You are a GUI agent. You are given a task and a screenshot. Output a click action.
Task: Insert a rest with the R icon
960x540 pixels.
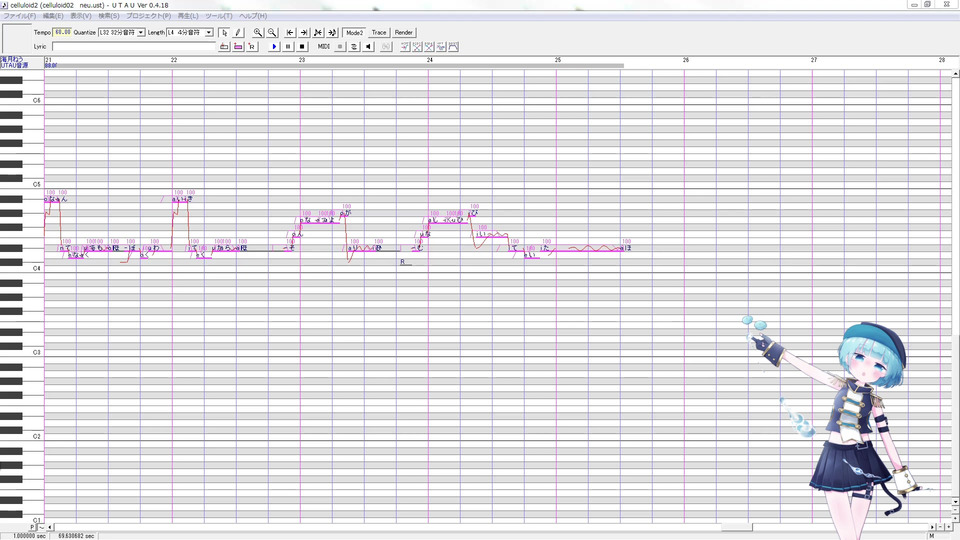pos(252,47)
